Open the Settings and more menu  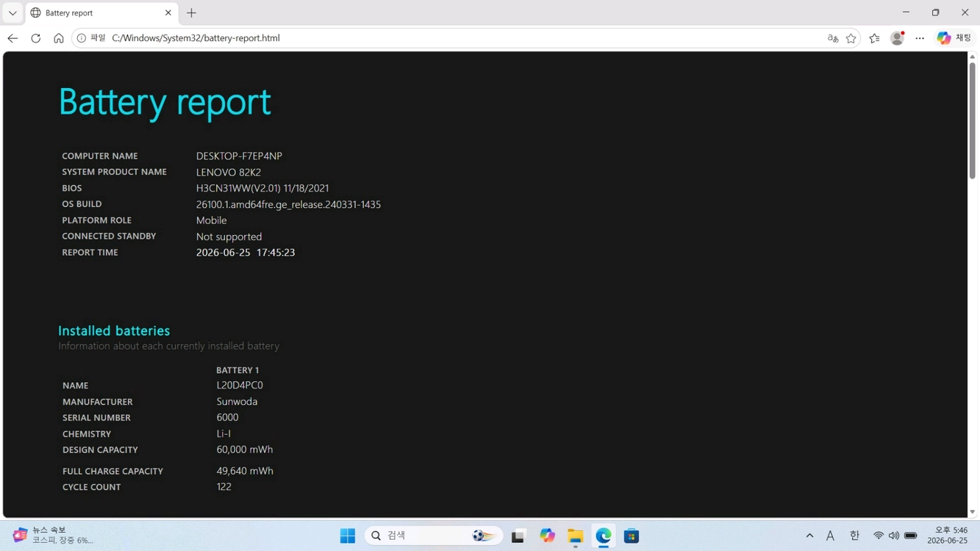point(920,38)
